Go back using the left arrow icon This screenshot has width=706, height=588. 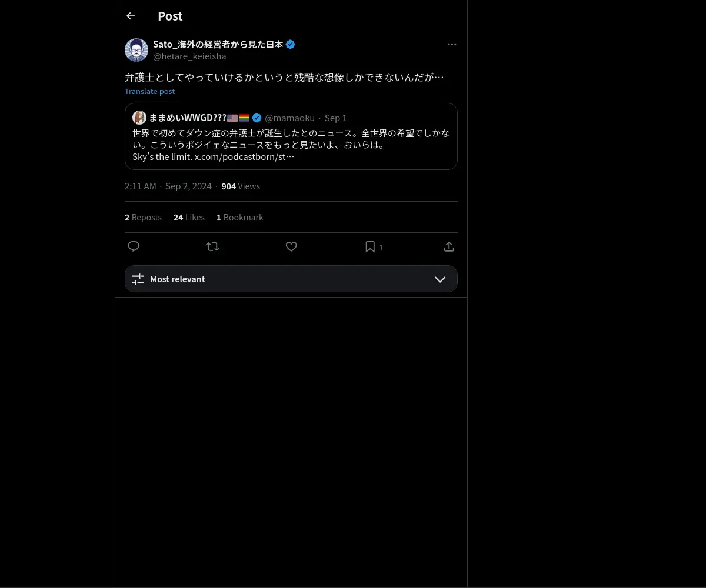coord(131,16)
